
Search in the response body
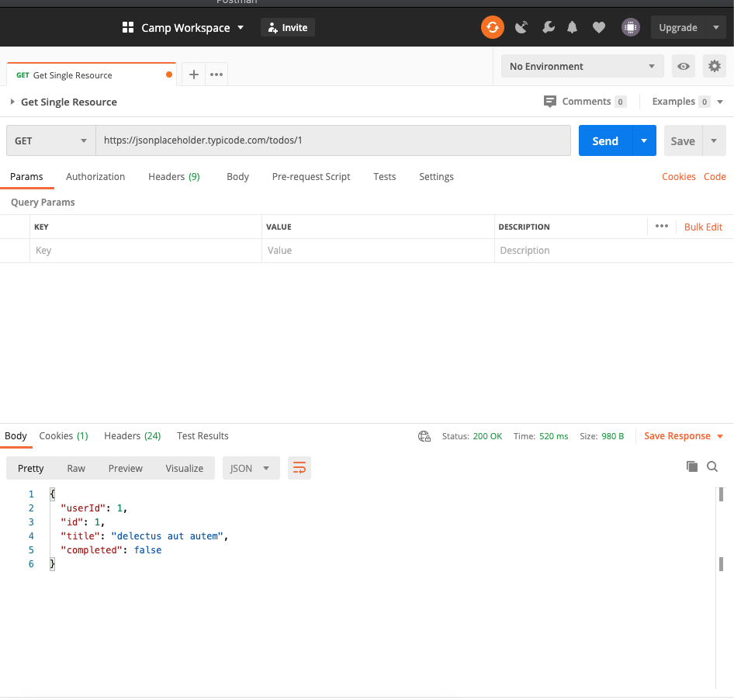712,466
